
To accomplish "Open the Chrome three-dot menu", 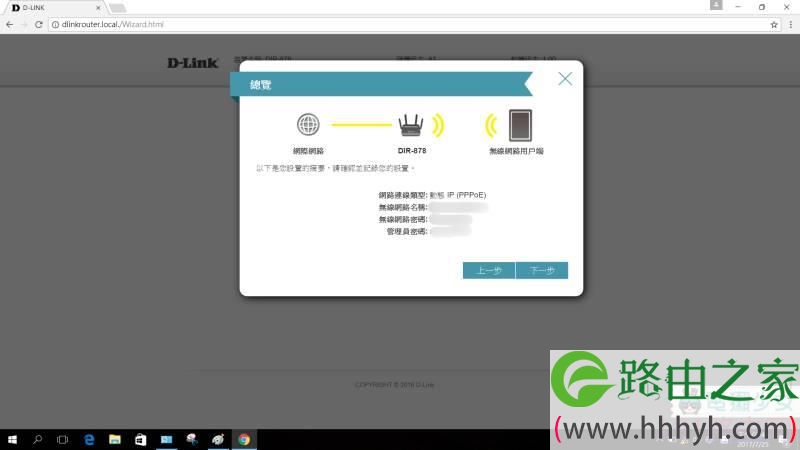I will click(791, 24).
